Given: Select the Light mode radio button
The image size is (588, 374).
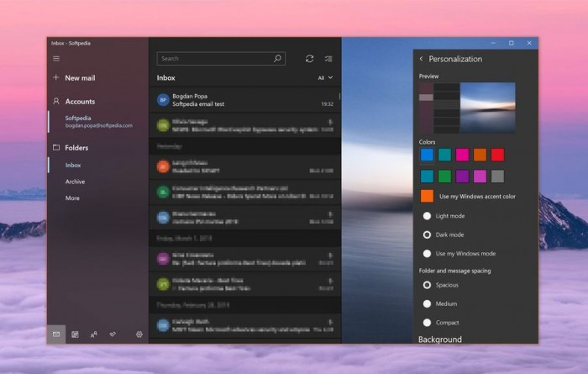Looking at the screenshot, I should tap(427, 216).
